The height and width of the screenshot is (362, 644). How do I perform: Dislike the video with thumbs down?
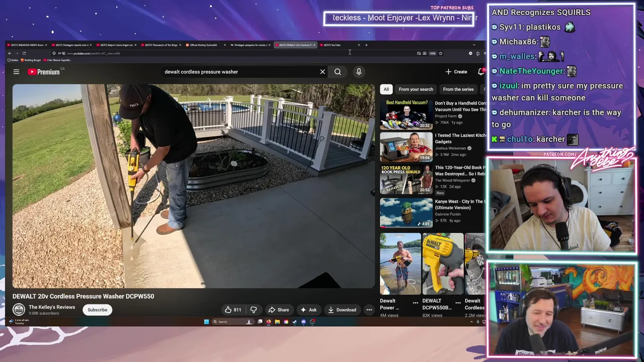pos(254,310)
